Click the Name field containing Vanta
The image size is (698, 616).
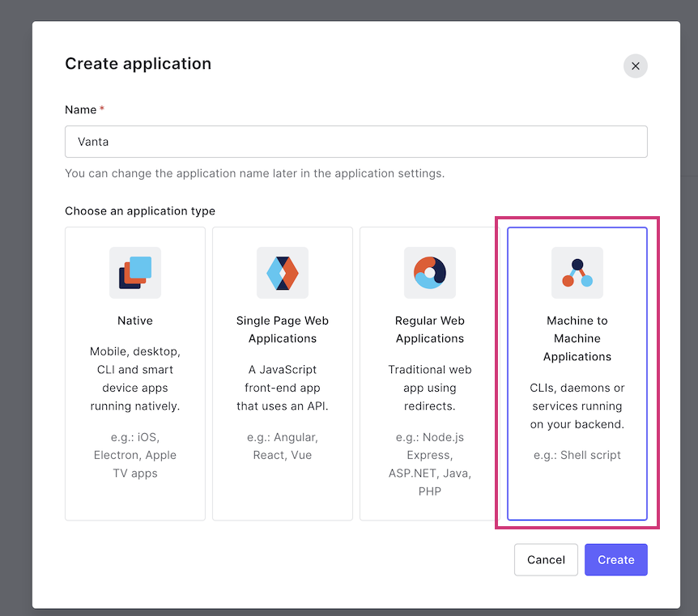356,142
